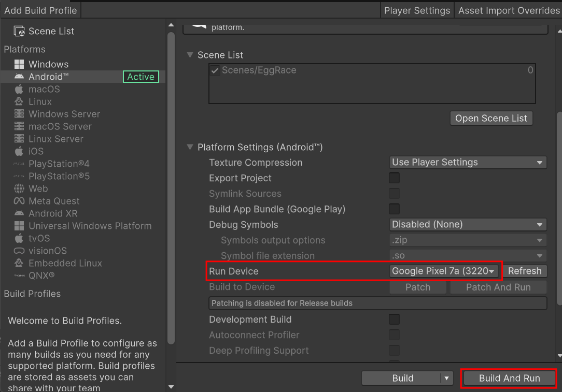Click the Texture Compression label
This screenshot has width=562, height=392.
(256, 163)
